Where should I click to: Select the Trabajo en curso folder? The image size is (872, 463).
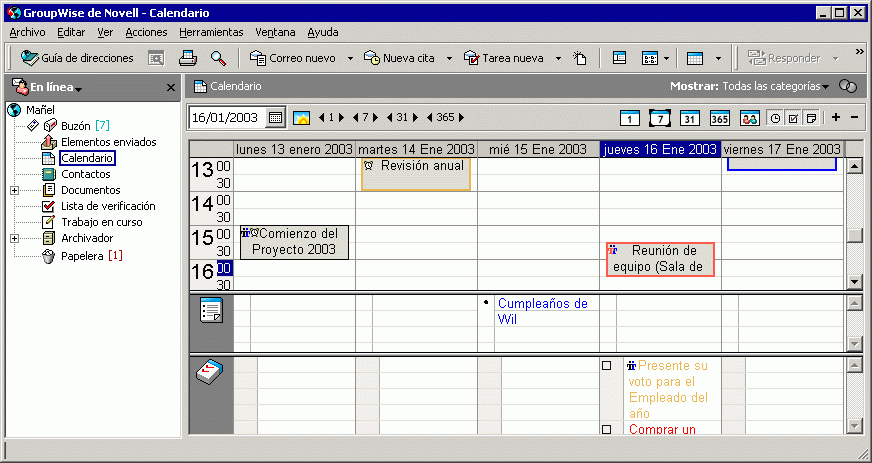pos(102,222)
